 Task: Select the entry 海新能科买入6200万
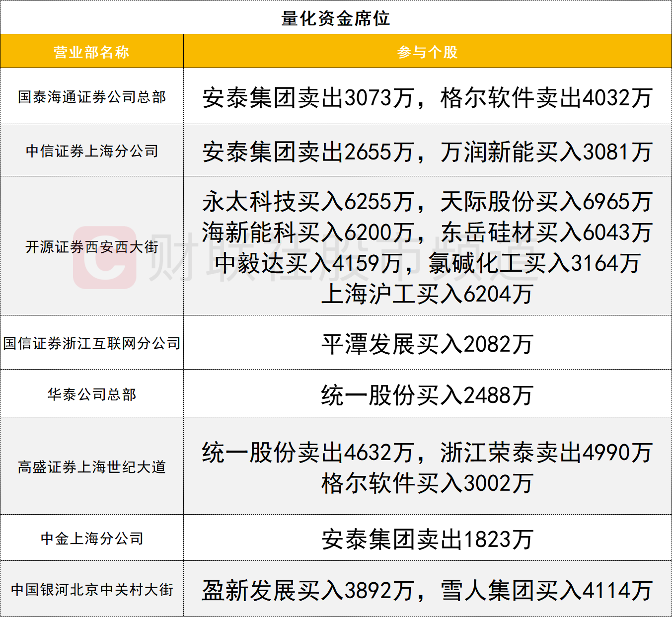pyautogui.click(x=308, y=232)
